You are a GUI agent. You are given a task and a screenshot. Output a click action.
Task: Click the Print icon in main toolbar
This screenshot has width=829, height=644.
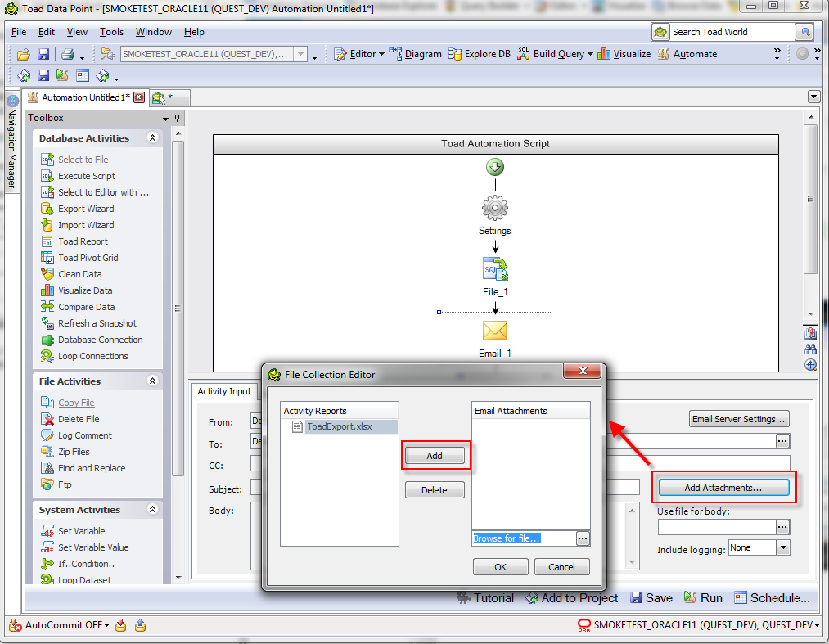(x=67, y=54)
